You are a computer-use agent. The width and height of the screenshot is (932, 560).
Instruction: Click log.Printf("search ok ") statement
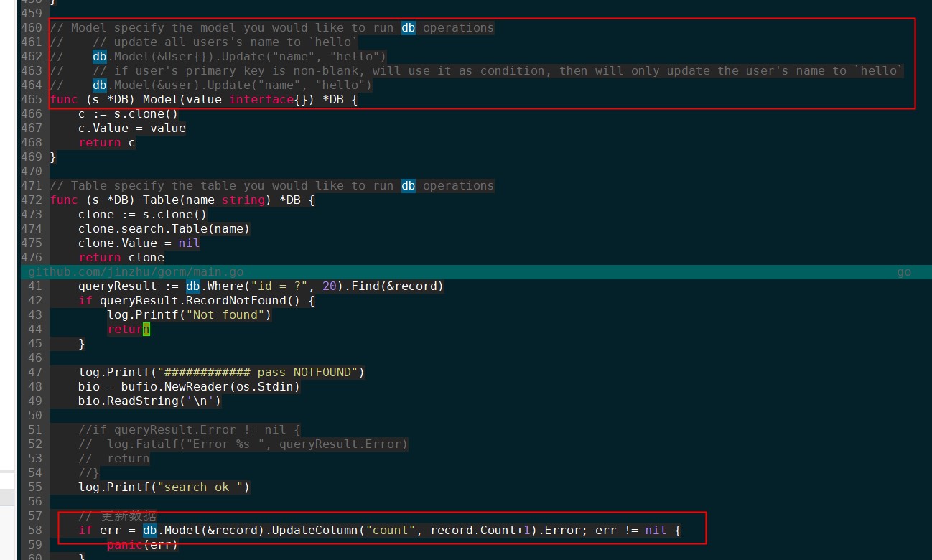[164, 487]
